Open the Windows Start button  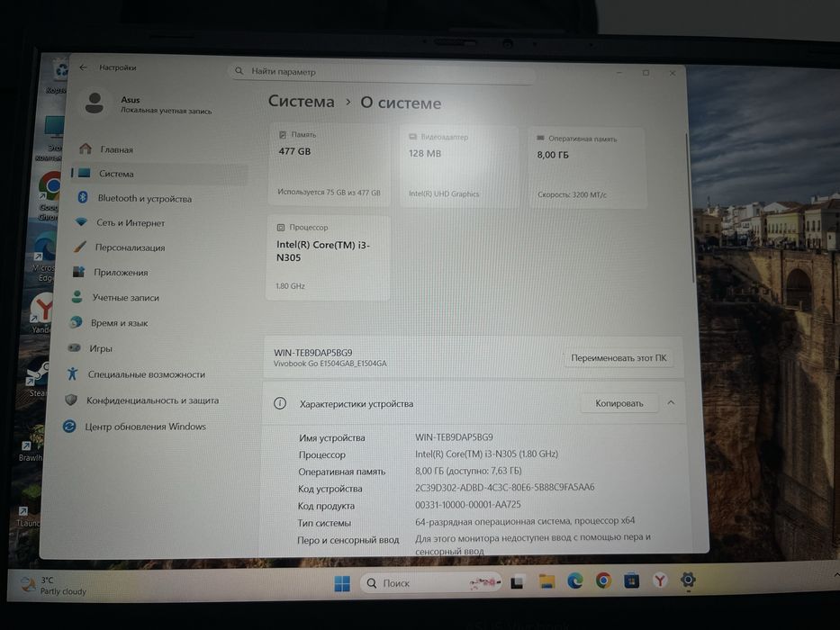(x=342, y=583)
